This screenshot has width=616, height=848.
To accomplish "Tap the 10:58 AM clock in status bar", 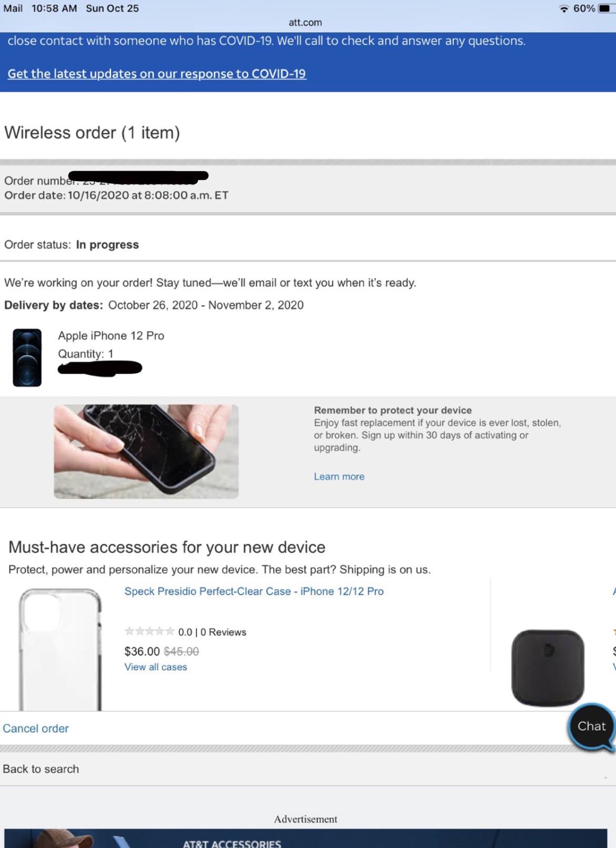I will coord(54,8).
